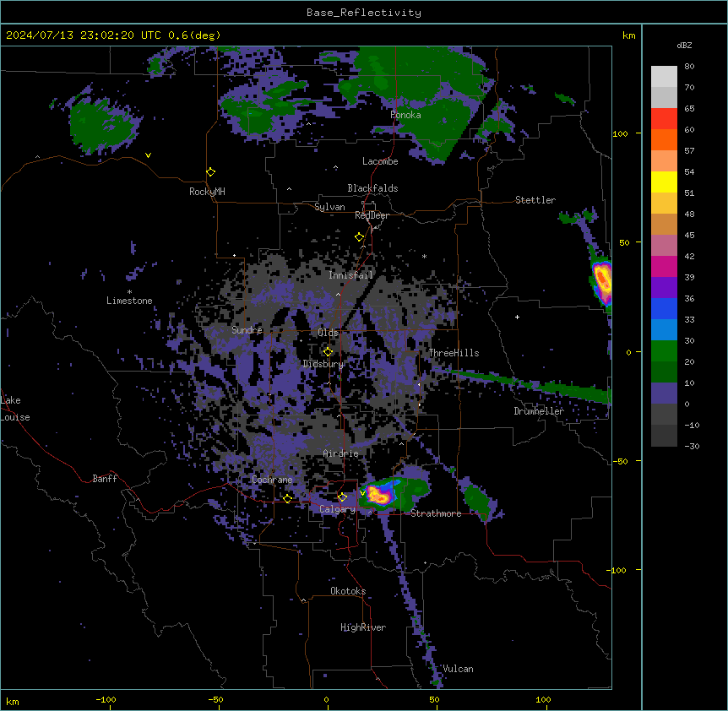This screenshot has width=728, height=711.
Task: Click the yellow diamond marker above RockyMH
Action: click(211, 172)
